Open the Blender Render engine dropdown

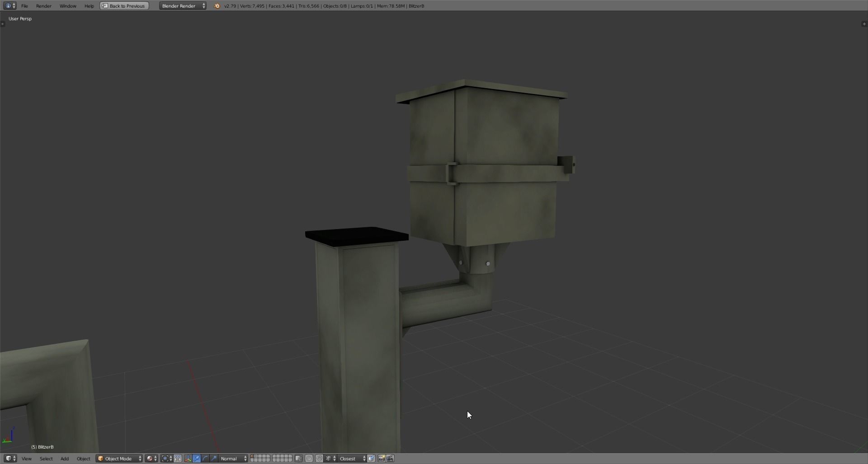click(183, 6)
